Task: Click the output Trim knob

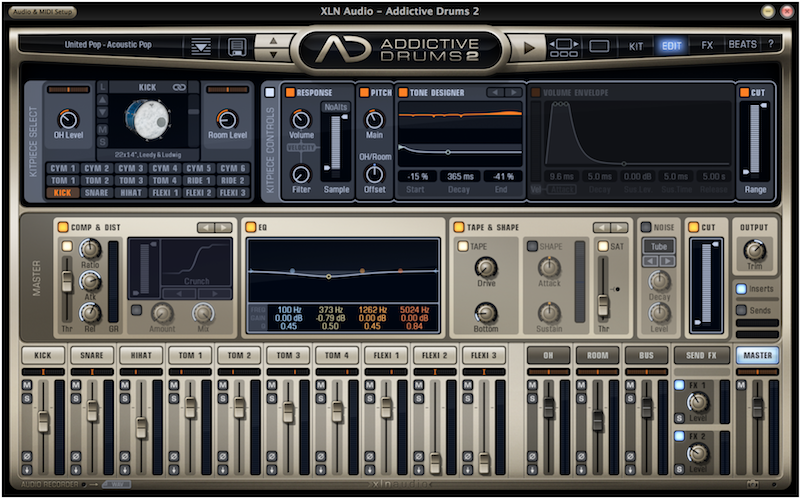Action: [x=754, y=251]
